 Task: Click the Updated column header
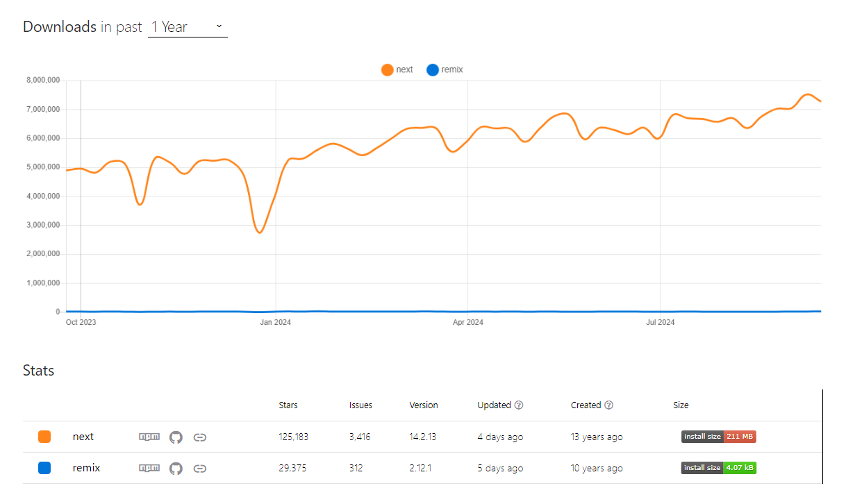tap(495, 405)
